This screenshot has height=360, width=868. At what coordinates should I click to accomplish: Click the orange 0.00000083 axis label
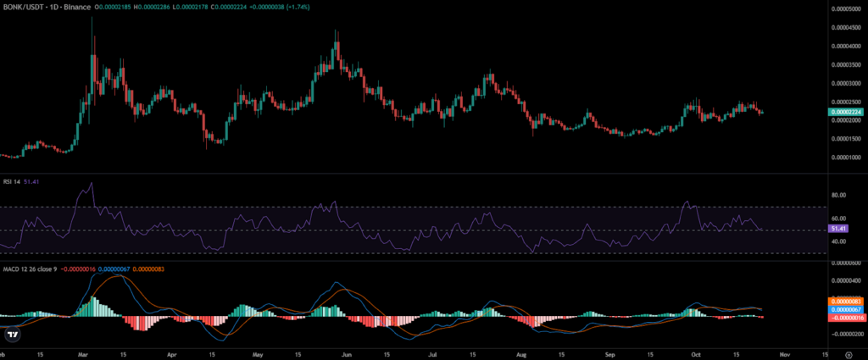tap(845, 302)
